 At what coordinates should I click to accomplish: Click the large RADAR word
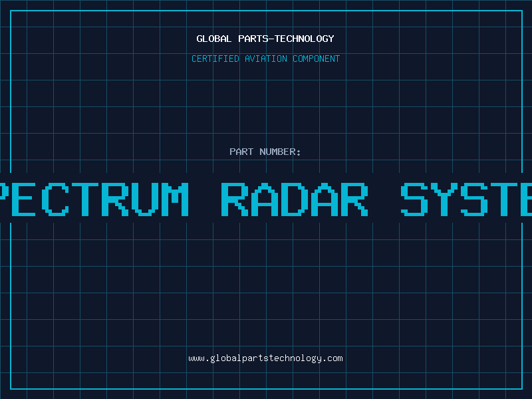click(295, 199)
